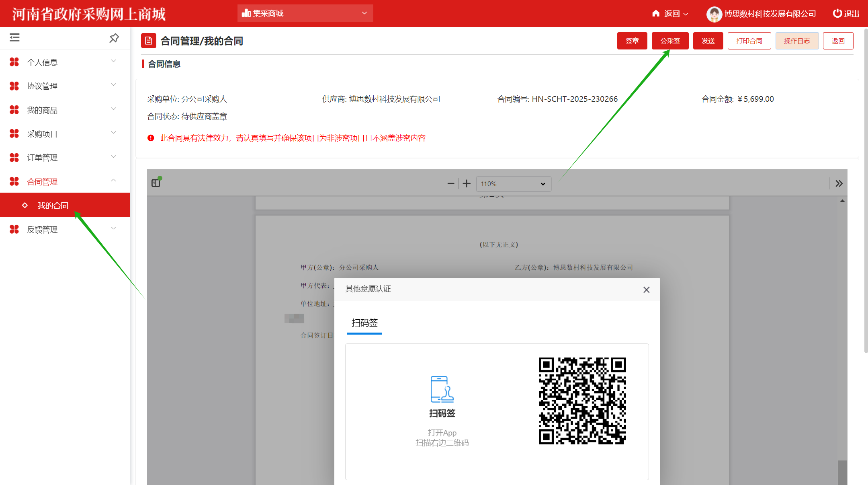
Task: Click the power icon for 退出
Action: click(837, 13)
